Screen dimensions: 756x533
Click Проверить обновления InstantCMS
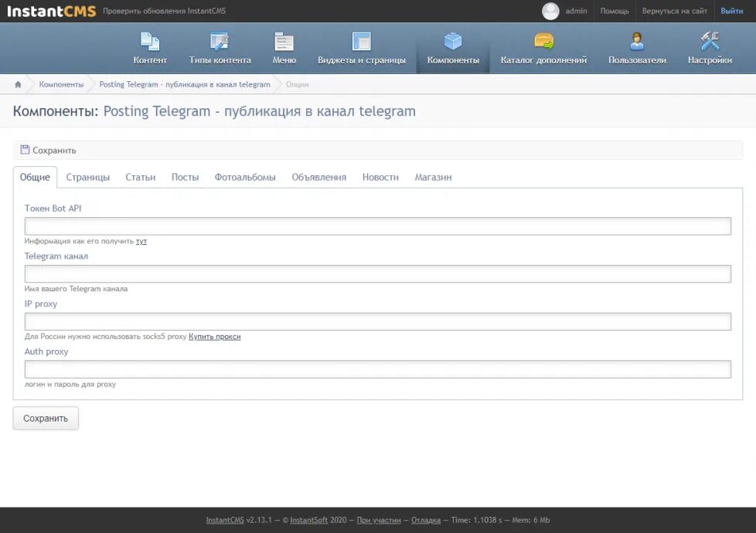click(x=164, y=11)
